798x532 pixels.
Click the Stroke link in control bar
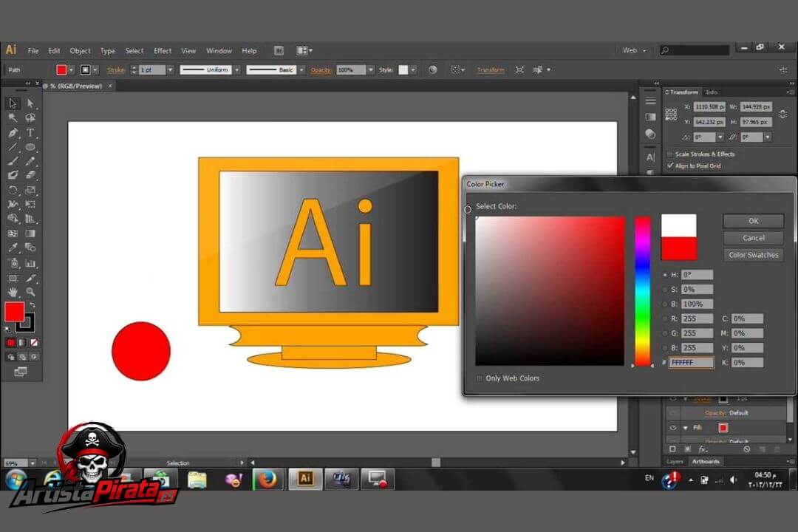[116, 69]
